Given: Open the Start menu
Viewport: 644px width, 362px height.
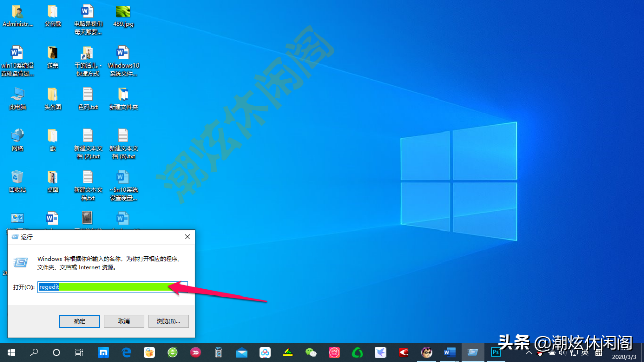Looking at the screenshot, I should tap(11, 352).
